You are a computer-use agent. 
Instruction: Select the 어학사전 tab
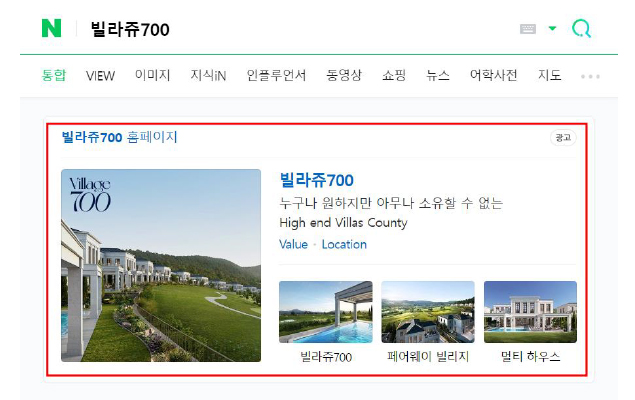493,75
